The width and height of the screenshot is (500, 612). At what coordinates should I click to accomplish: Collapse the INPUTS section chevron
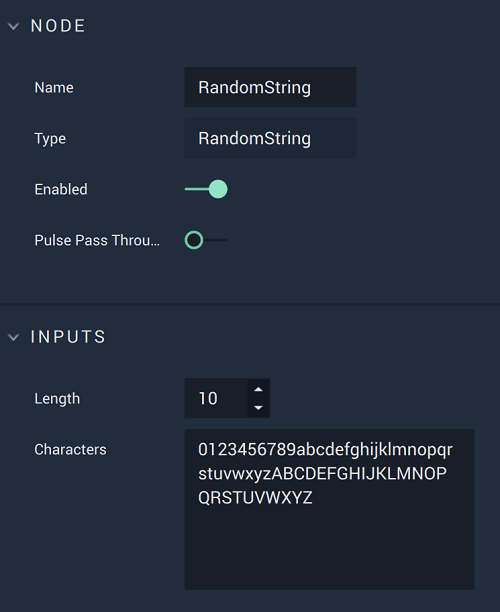point(14,337)
